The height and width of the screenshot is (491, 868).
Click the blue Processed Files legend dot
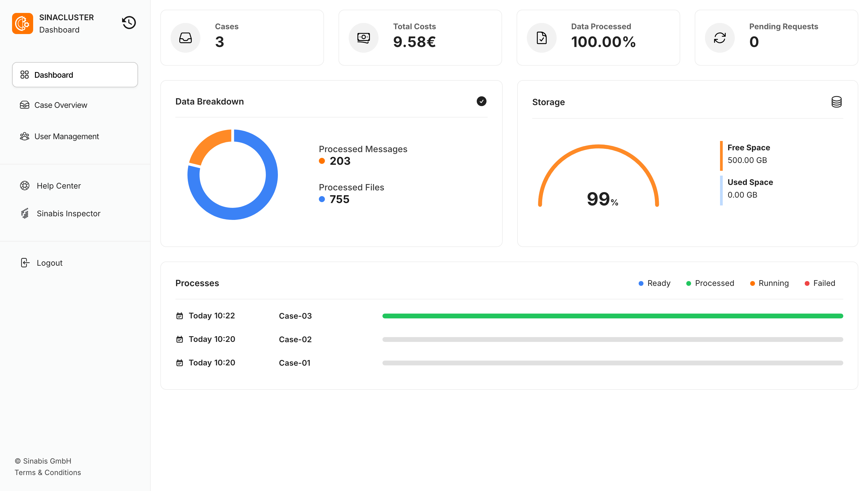click(x=322, y=199)
